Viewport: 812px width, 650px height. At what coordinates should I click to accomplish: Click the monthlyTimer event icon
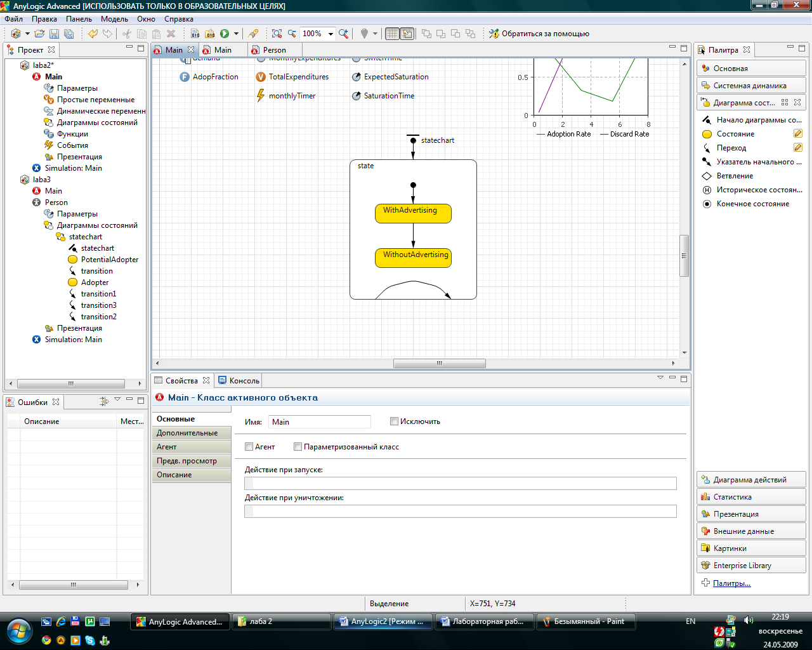[260, 96]
